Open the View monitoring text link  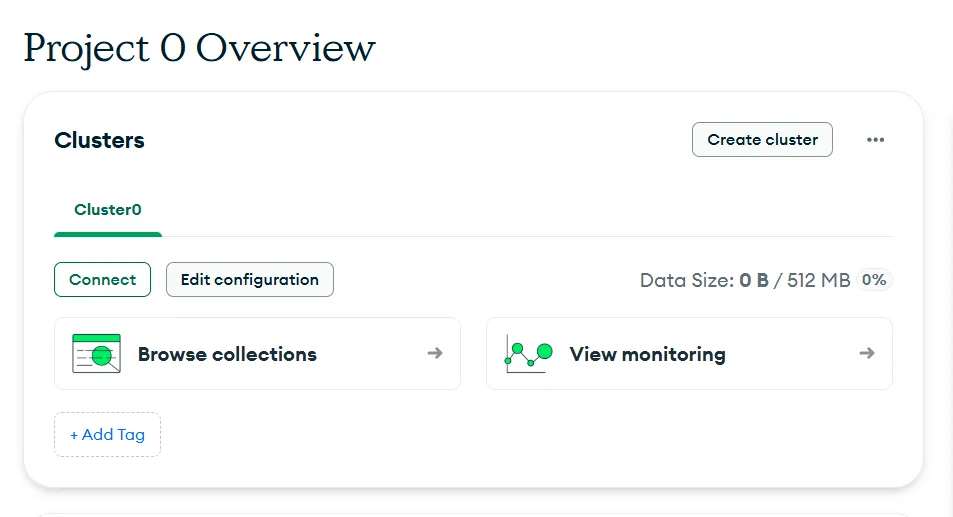(x=647, y=354)
